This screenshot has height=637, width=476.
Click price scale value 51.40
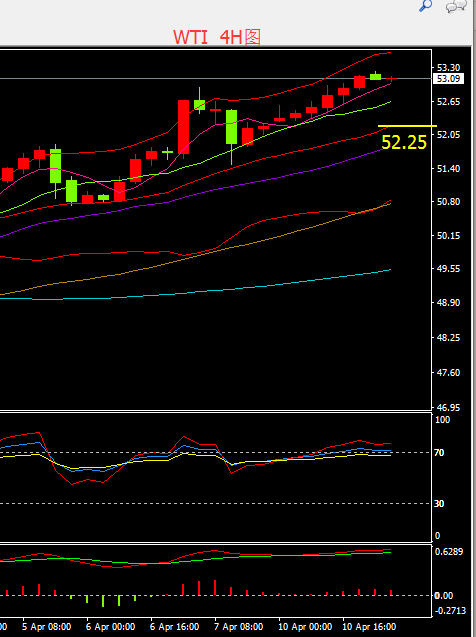pos(448,169)
